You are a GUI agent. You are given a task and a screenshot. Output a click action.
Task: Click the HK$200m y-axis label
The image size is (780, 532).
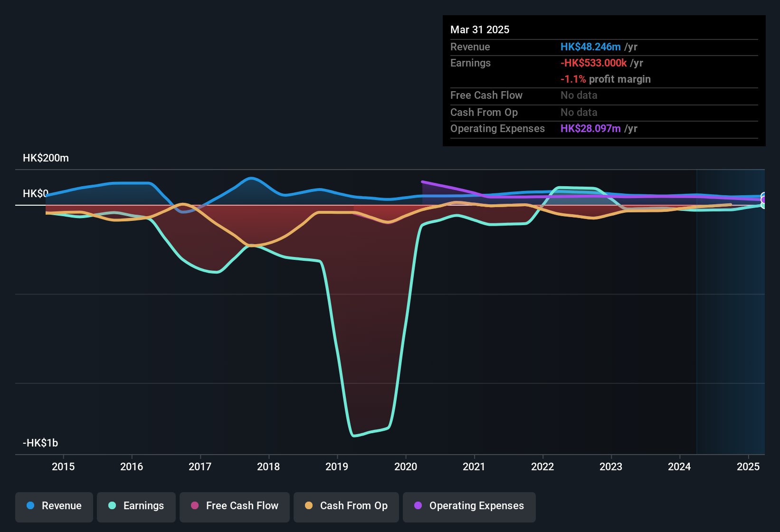tap(46, 158)
